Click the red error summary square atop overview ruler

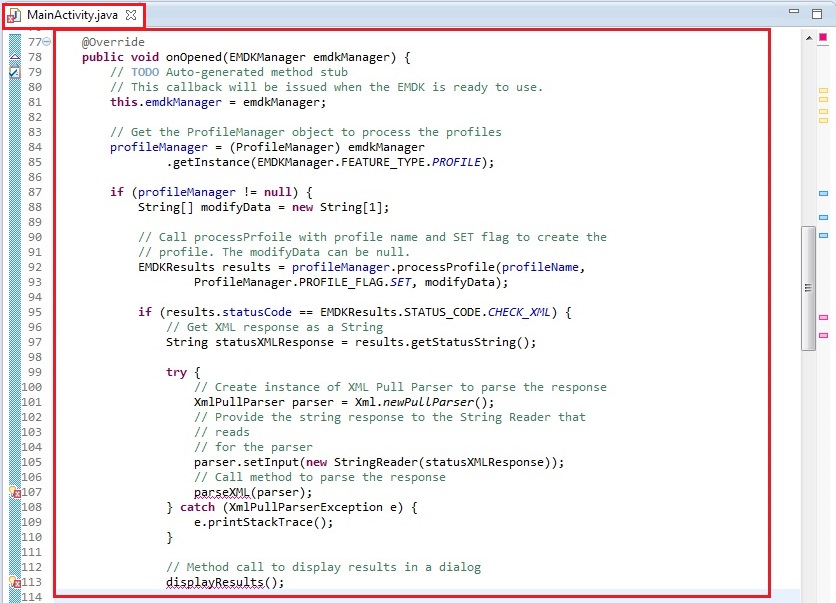[x=823, y=35]
